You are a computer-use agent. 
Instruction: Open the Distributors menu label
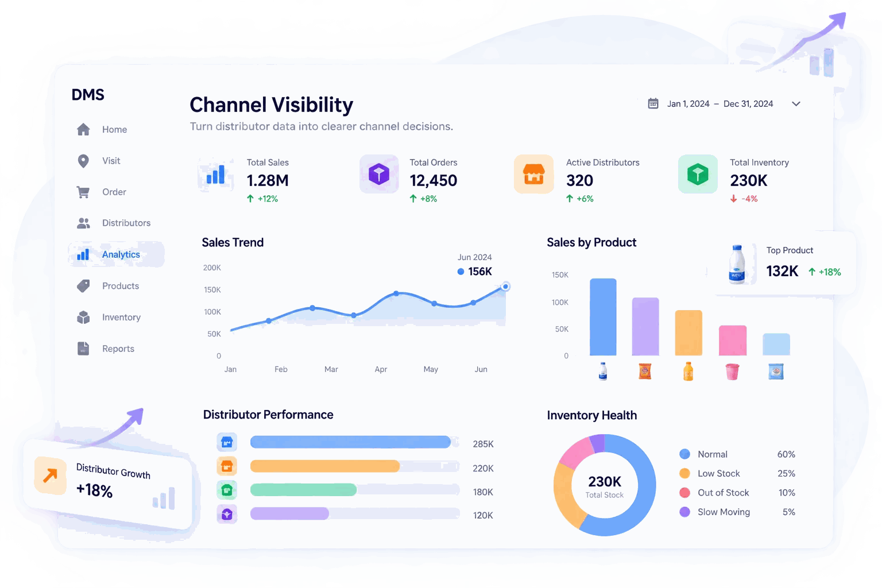[126, 223]
